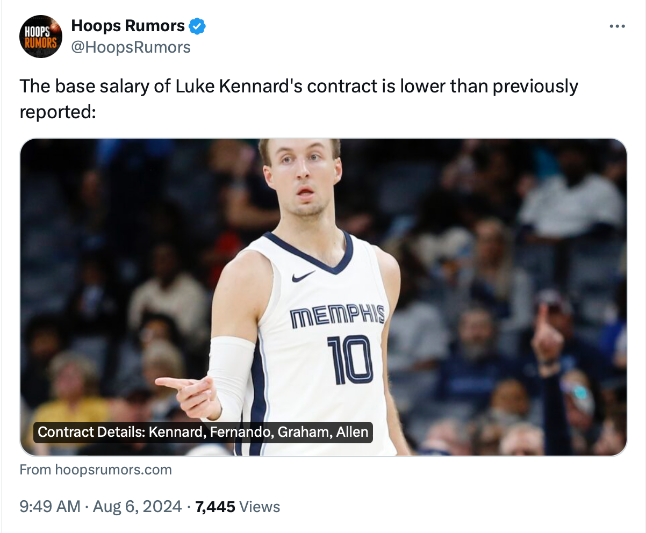Screen dimensions: 646x533
Task: Click the Hoops Rumors display name
Action: tap(126, 26)
